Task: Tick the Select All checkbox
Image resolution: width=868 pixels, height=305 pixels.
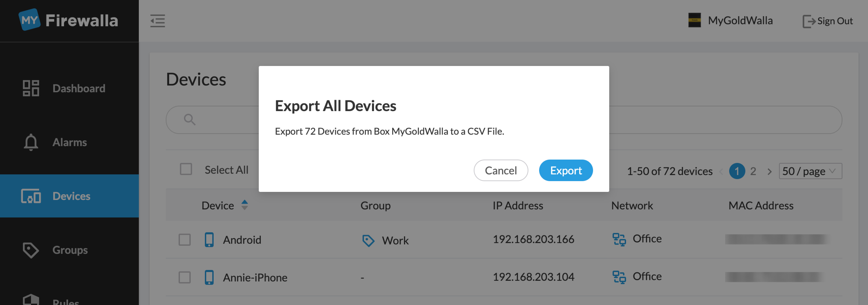Action: pos(186,169)
